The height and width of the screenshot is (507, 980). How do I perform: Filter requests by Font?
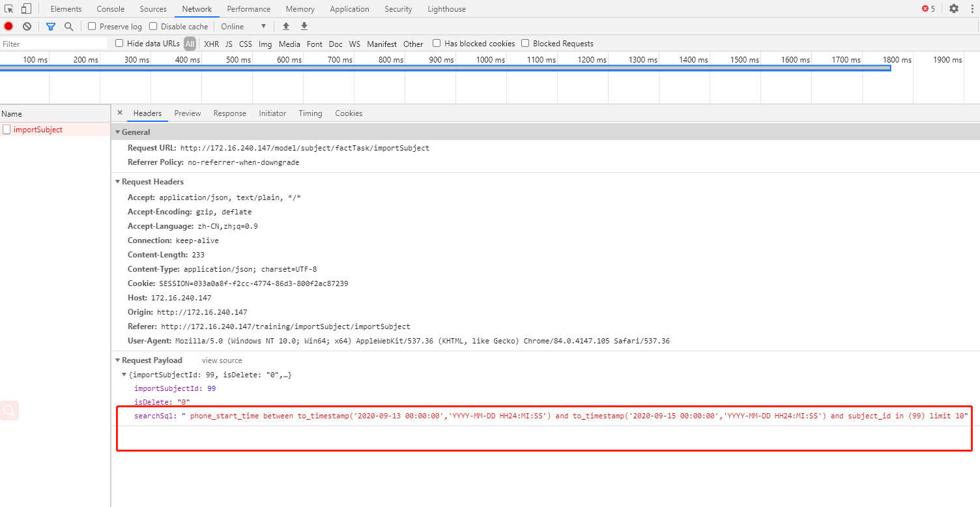point(315,44)
